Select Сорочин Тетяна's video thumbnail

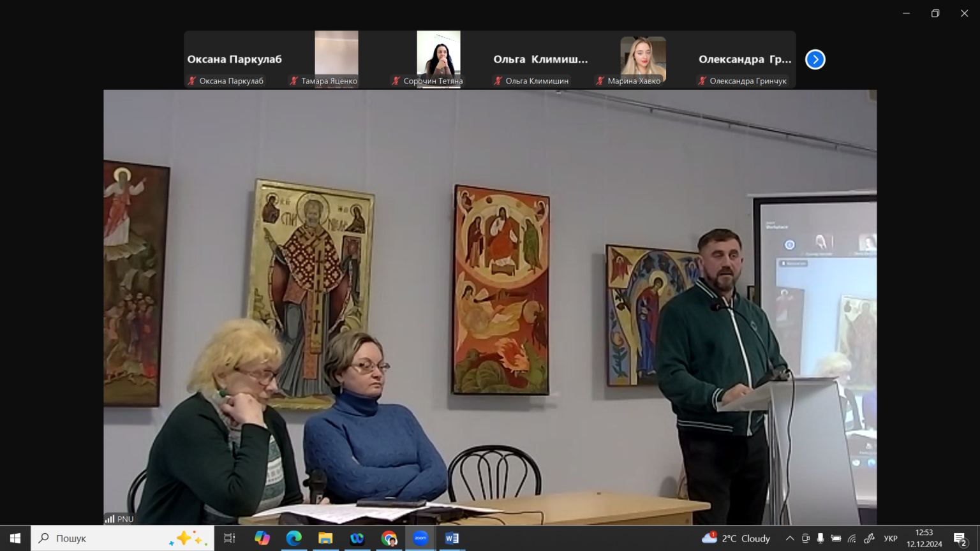pyautogui.click(x=438, y=59)
